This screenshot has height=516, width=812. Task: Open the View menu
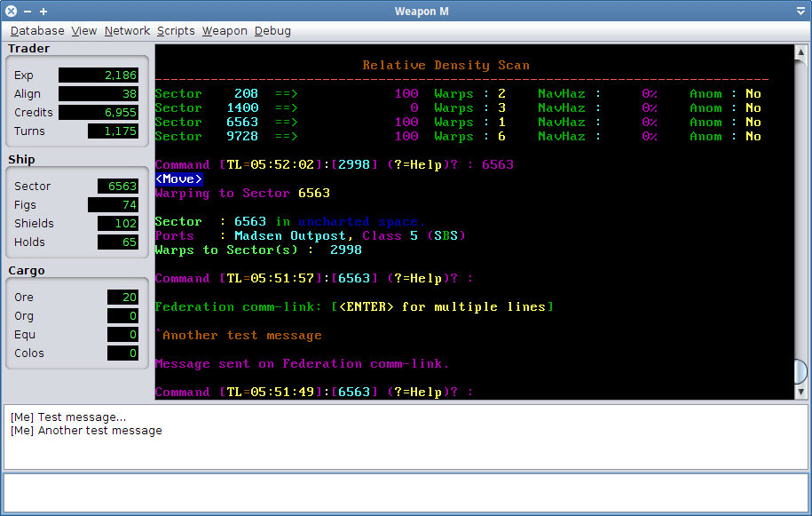coord(84,31)
